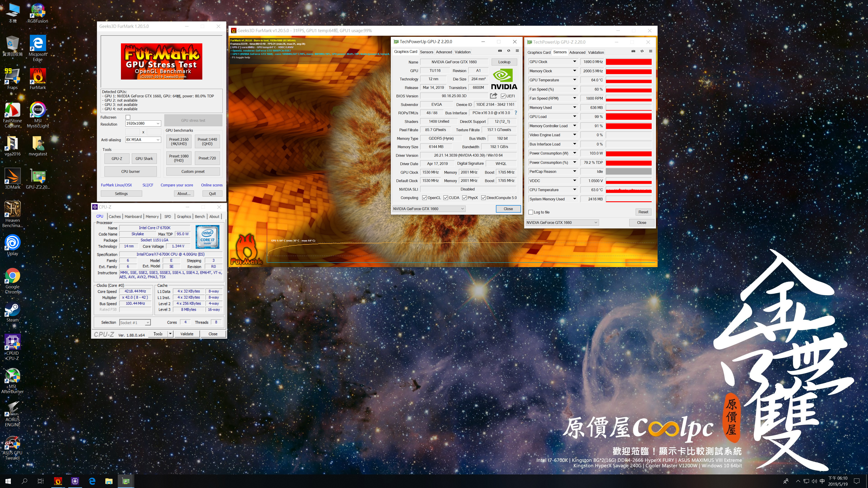Viewport: 868px width, 488px height.
Task: Open the Heaven Benchmark desktop icon
Action: click(x=12, y=214)
